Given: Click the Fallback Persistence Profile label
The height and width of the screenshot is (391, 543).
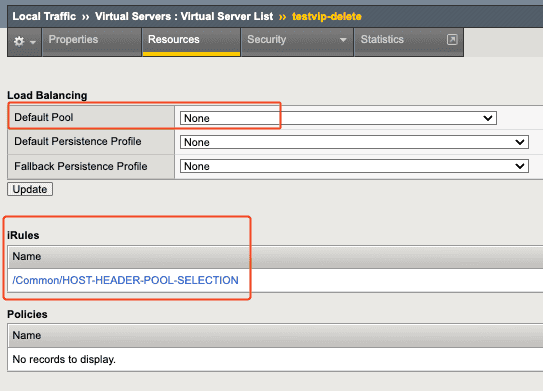Looking at the screenshot, I should tap(81, 166).
